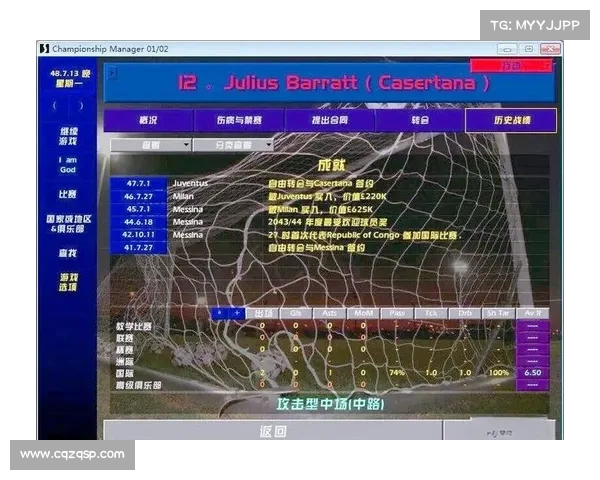Switch to the 提出合同 tab

coord(330,120)
